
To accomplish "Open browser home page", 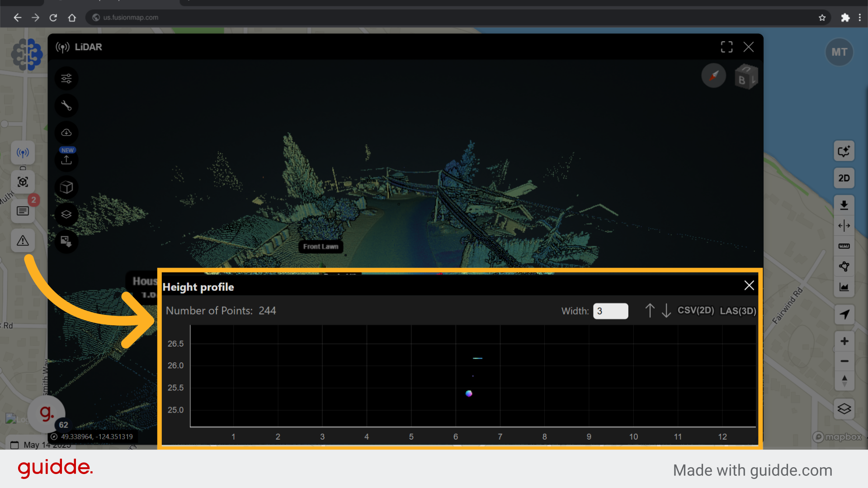I will click(x=72, y=17).
